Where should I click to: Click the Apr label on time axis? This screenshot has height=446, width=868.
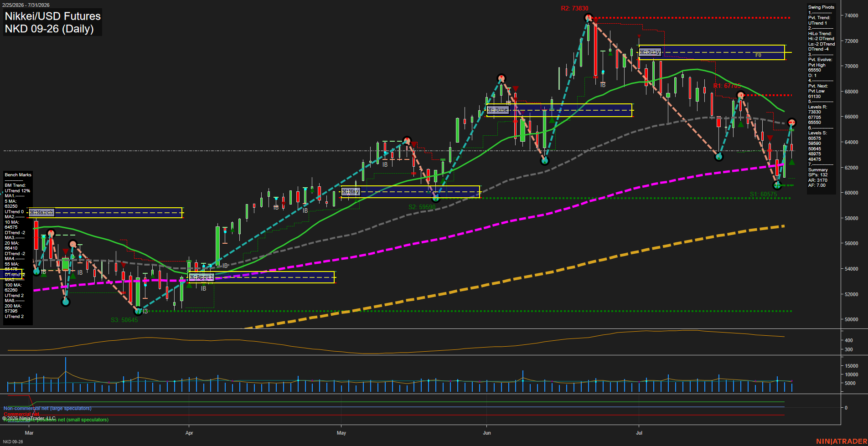189,433
